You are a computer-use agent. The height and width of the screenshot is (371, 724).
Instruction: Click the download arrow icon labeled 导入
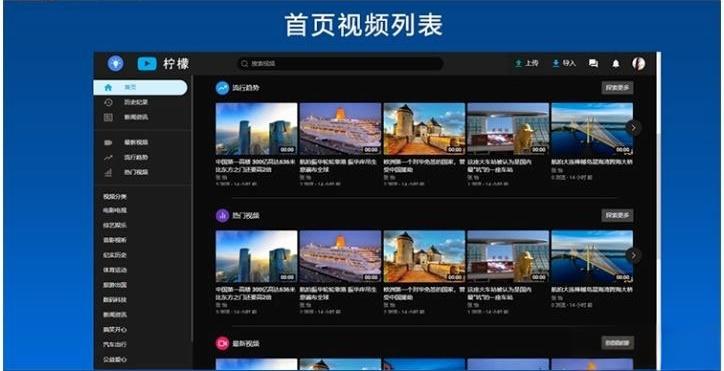556,63
